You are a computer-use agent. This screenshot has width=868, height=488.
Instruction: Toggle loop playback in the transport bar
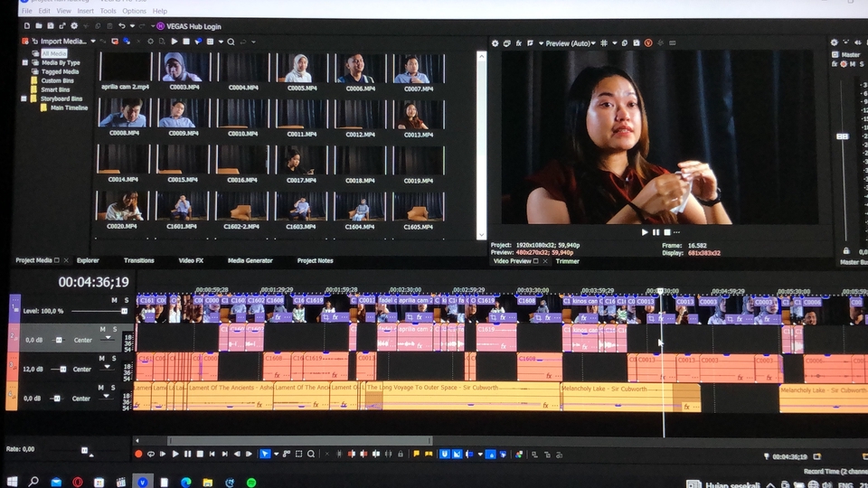[x=151, y=455]
